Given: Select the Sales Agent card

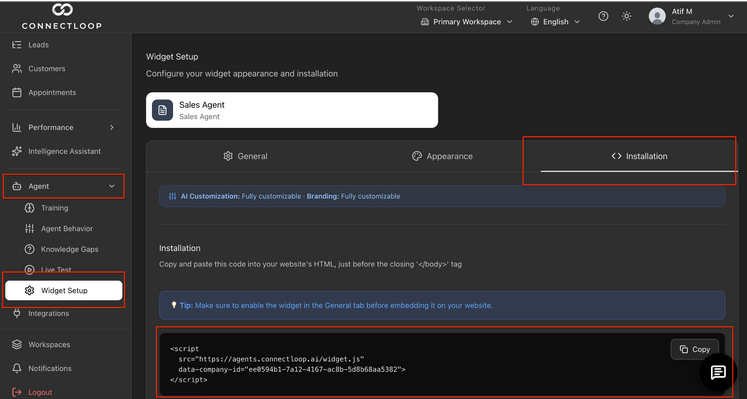Looking at the screenshot, I should click(x=292, y=110).
